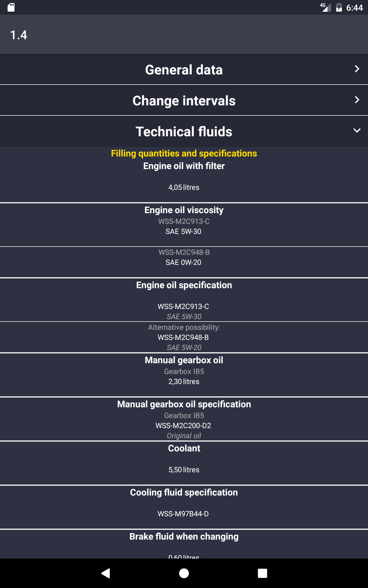Open the Change intervals section header
Image resolution: width=368 pixels, height=588 pixels.
184,100
